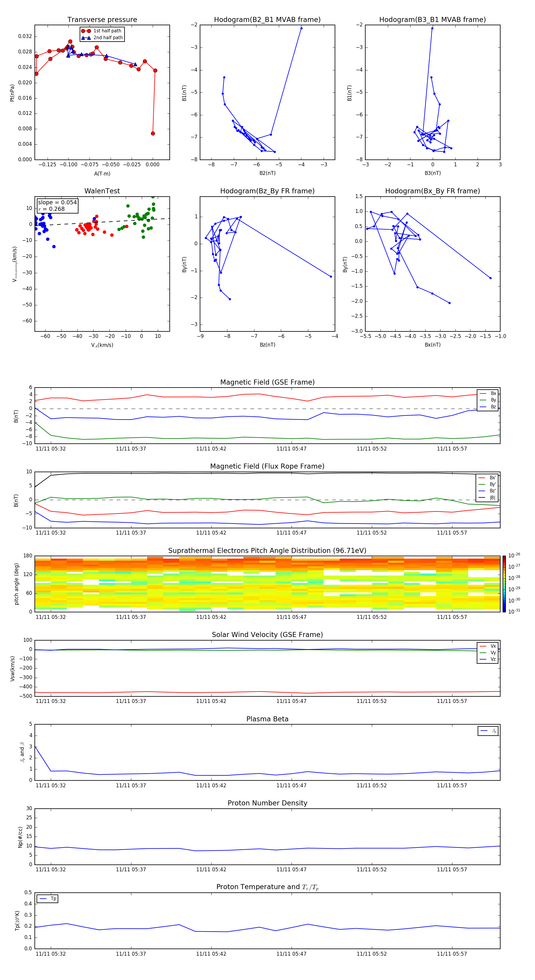Click the βp legend entry in Plasma Beta plot
535x980 pixels.
click(x=488, y=731)
